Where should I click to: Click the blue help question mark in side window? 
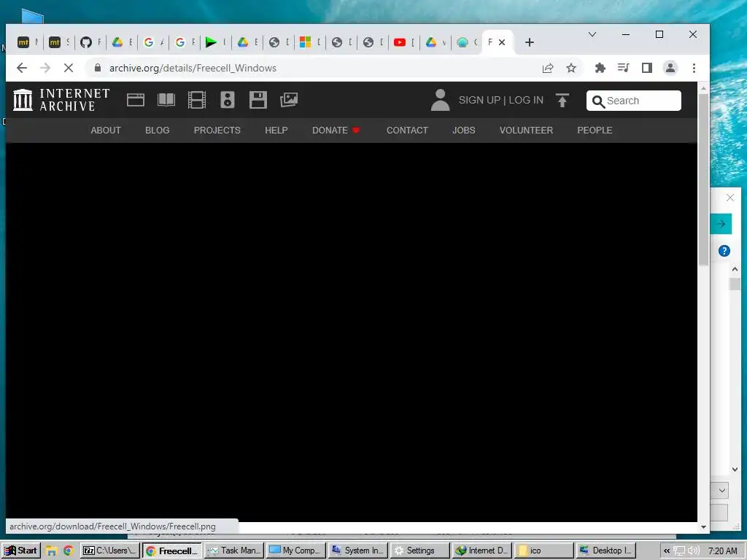click(x=724, y=251)
